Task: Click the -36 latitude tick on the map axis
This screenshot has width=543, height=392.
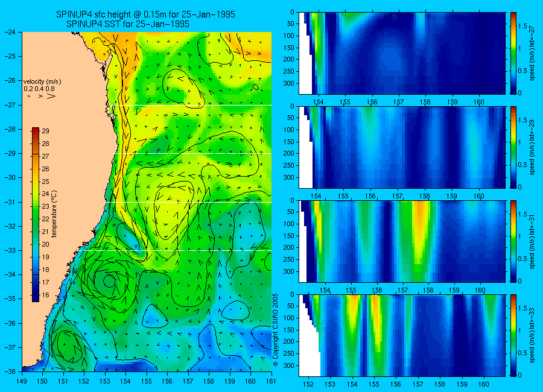Action: coord(10,323)
